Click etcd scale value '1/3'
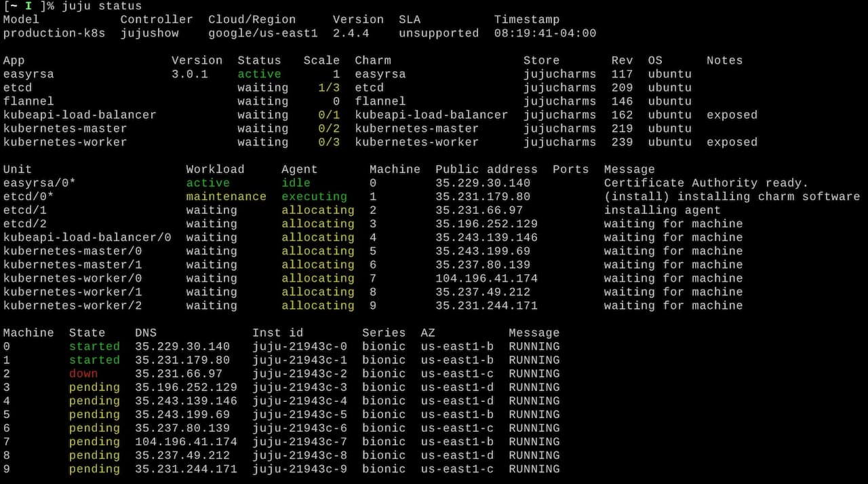The image size is (868, 484). pos(329,88)
